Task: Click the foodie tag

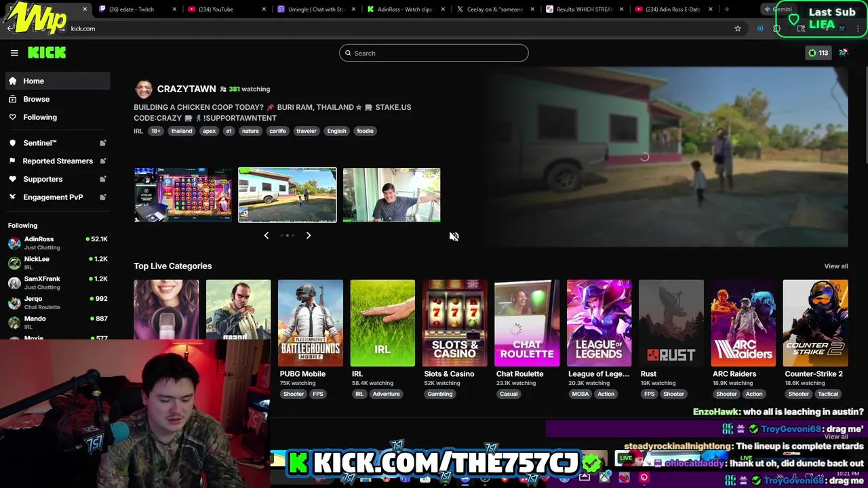Action: (x=365, y=131)
